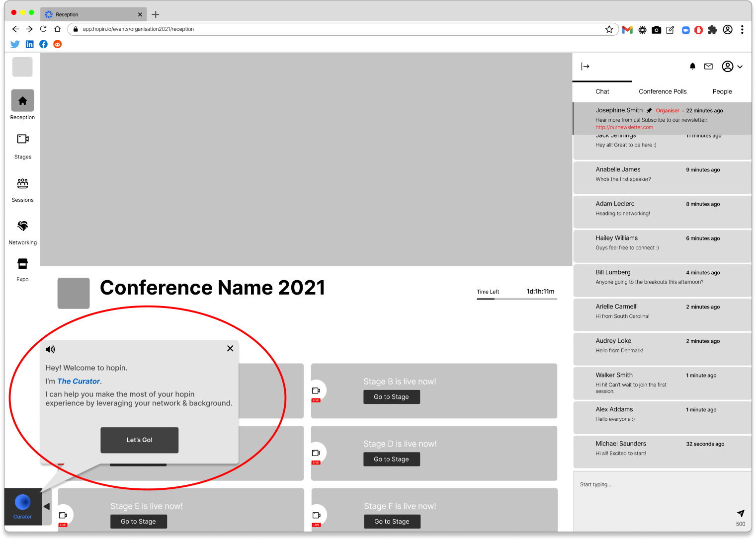
Task: Click the Curator blue orb
Action: pos(23,503)
